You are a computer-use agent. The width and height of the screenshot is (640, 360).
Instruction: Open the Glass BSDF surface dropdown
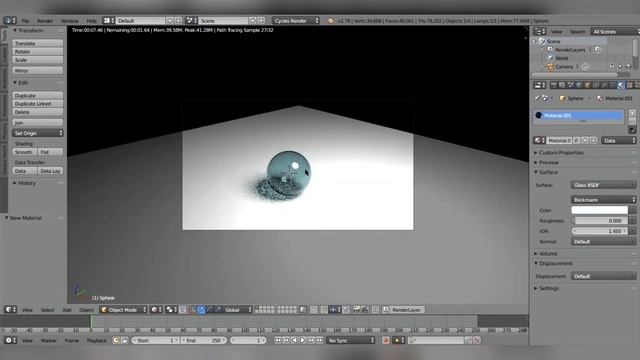[603, 185]
